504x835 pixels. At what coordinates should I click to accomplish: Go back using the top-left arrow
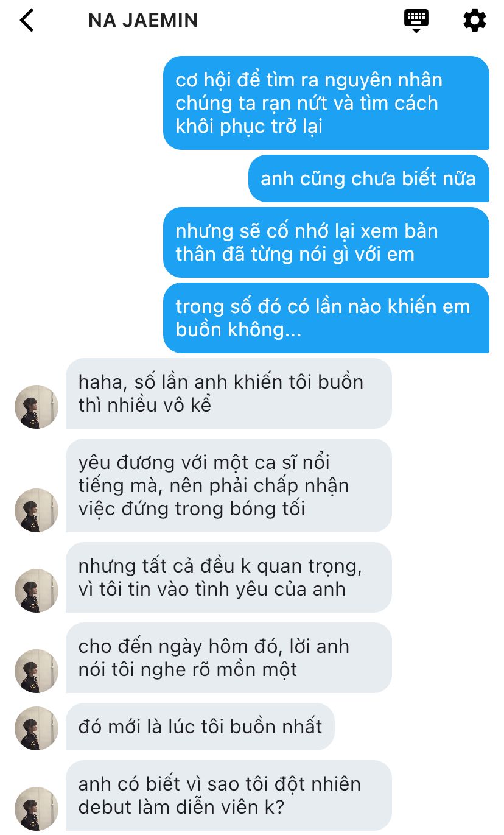(x=27, y=20)
